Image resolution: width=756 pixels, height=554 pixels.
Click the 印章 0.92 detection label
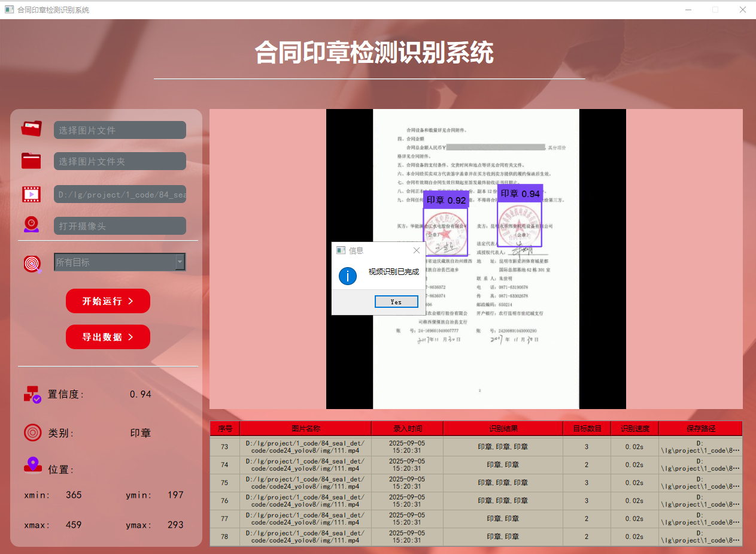coord(445,200)
